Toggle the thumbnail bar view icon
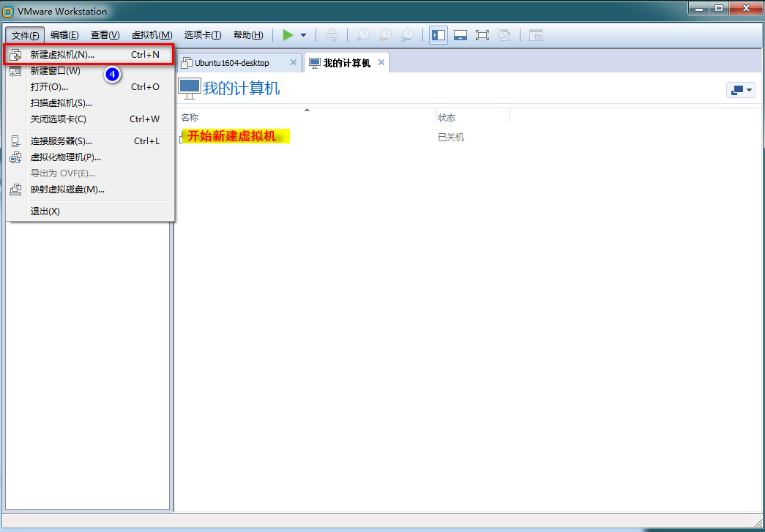This screenshot has height=532, width=765. [460, 35]
